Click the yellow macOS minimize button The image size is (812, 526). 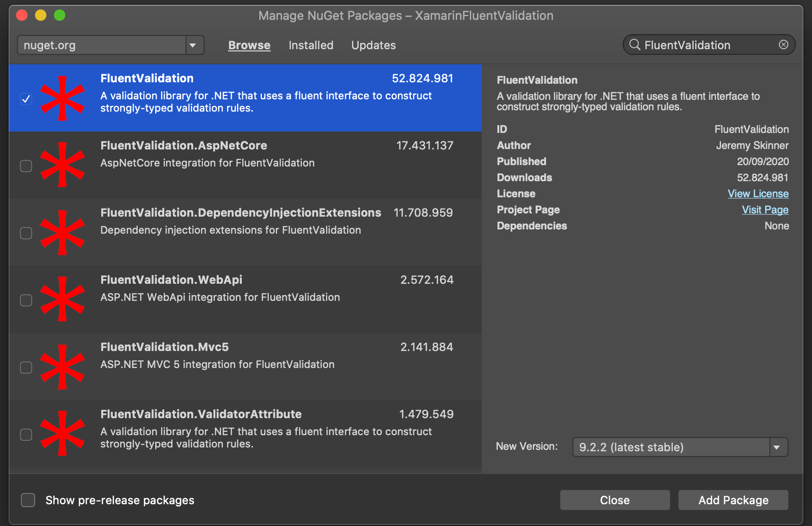(41, 15)
